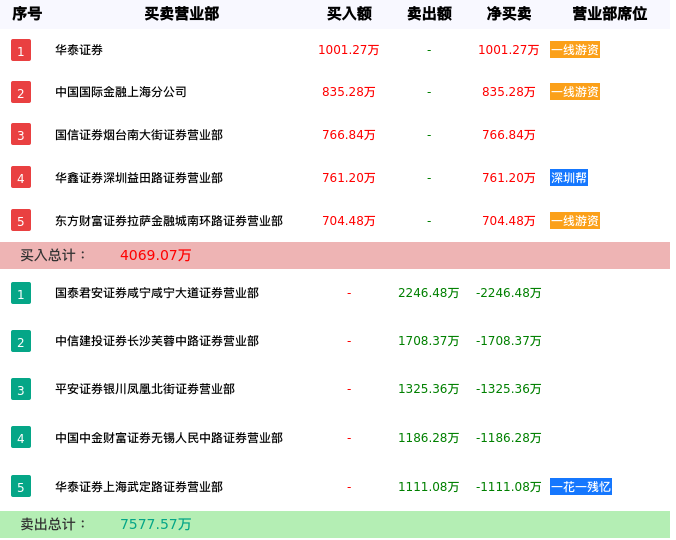Screen dimensions: 676x540
Task: Click the 买入总计 label
Action: point(53,255)
